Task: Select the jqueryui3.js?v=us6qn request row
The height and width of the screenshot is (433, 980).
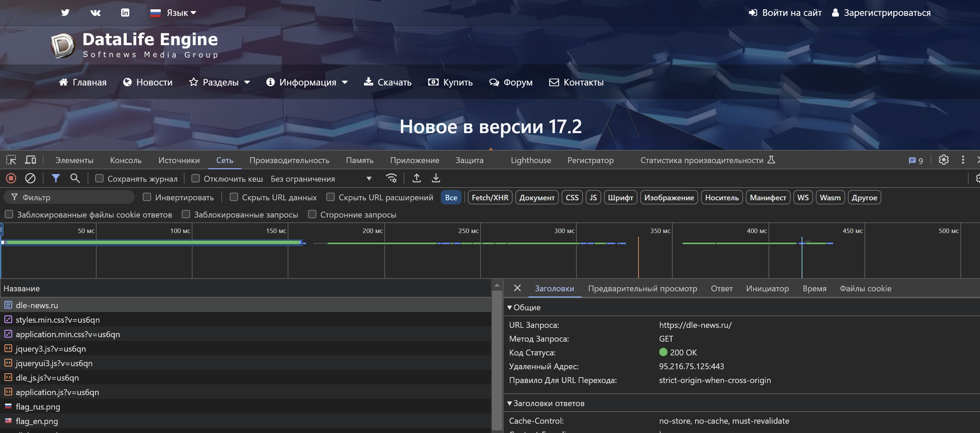Action: click(245, 363)
